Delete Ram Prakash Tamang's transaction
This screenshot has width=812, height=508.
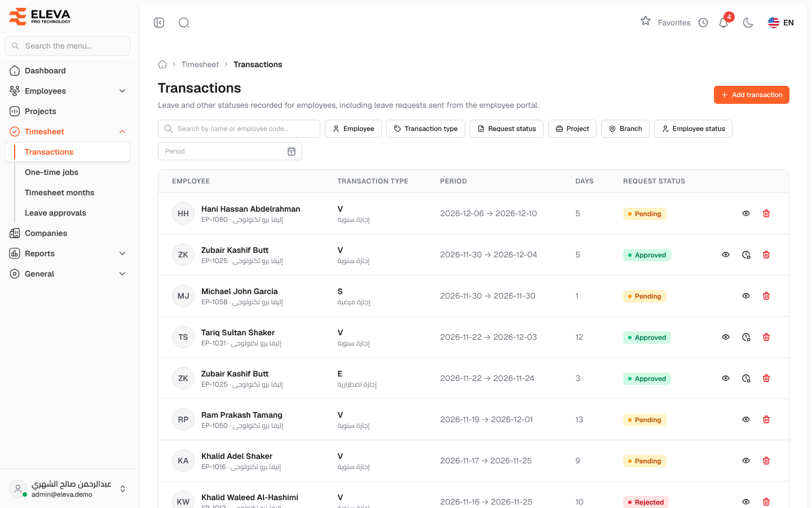[x=766, y=419]
